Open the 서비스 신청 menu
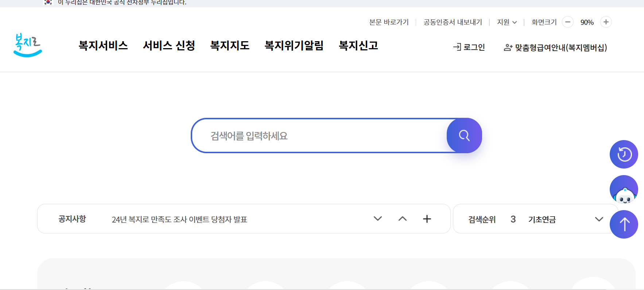644x290 pixels. (169, 46)
